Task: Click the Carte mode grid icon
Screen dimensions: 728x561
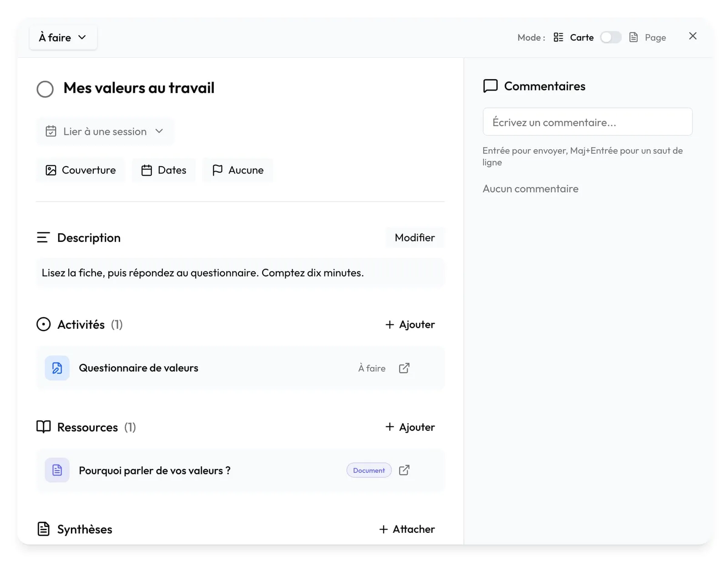Action: pos(558,37)
